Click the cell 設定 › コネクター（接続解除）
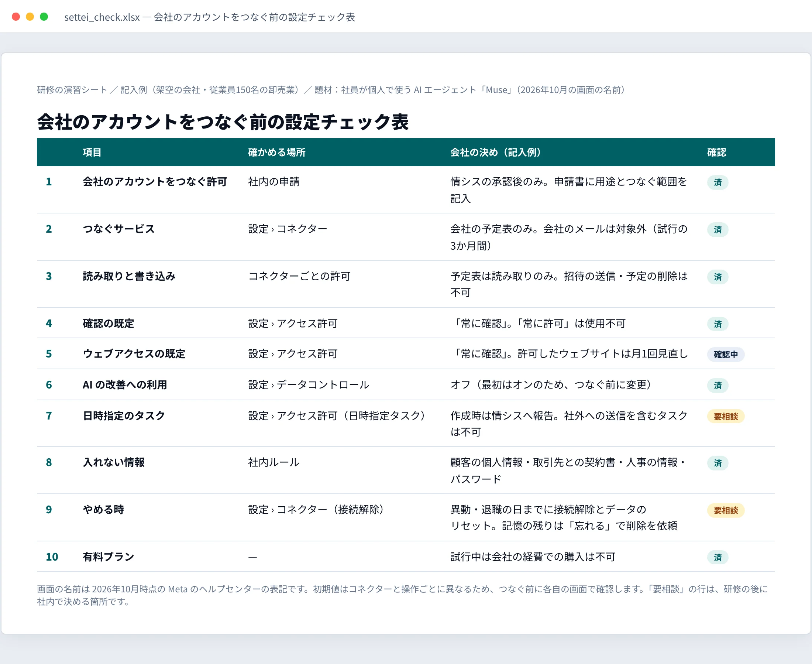812x664 pixels. 316,510
